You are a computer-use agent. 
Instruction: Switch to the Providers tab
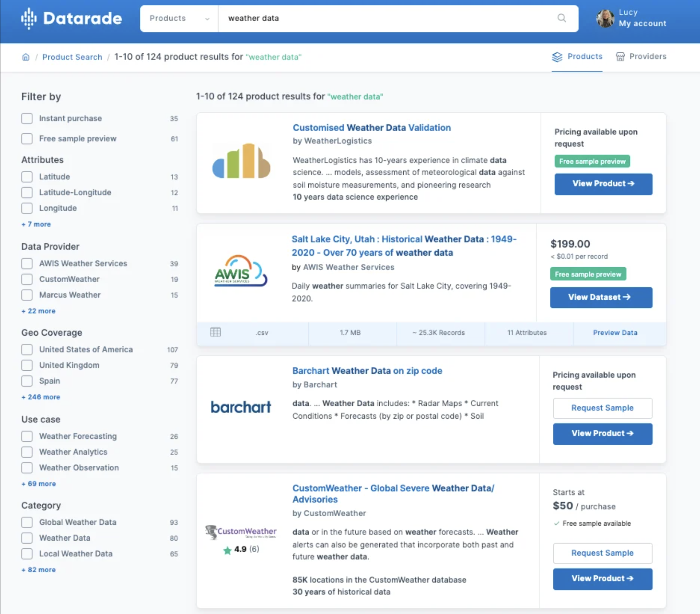coord(648,56)
